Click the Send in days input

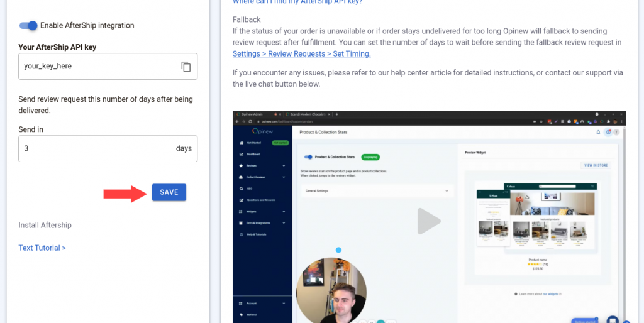(x=108, y=148)
